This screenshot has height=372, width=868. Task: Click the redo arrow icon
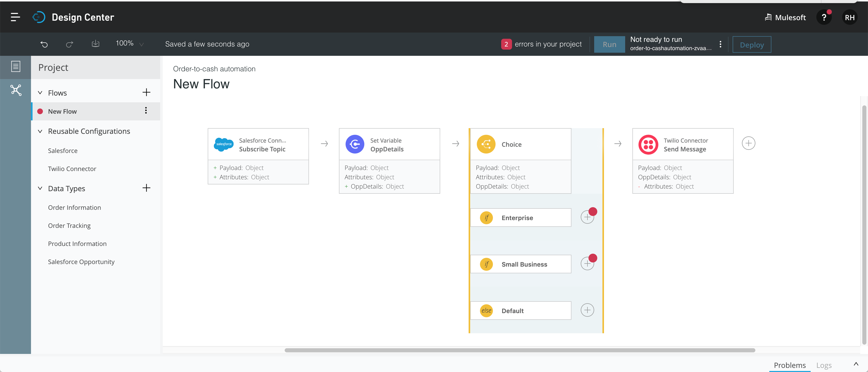pos(69,44)
